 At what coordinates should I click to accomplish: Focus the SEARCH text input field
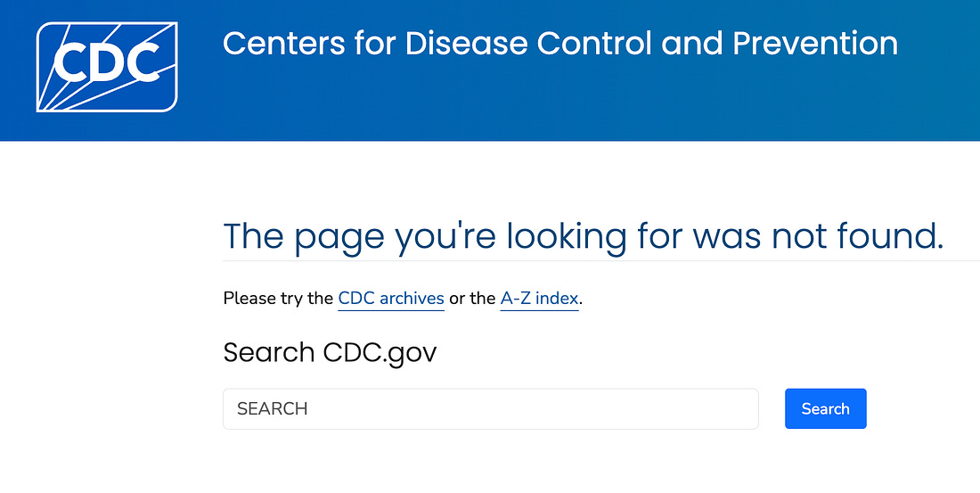tap(490, 409)
